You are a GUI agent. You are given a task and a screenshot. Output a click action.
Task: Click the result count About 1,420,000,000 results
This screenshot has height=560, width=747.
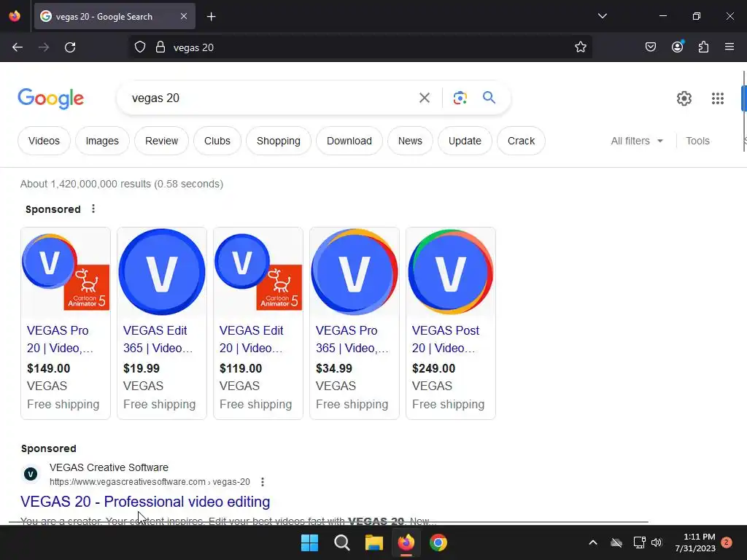(122, 184)
